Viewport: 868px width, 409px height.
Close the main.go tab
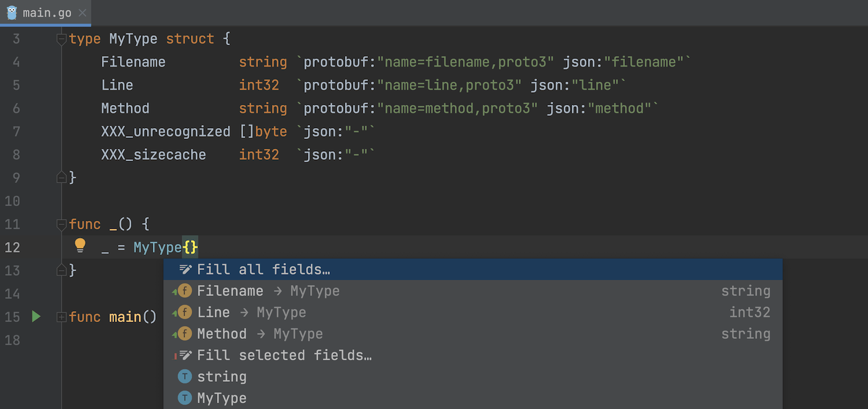(x=82, y=13)
